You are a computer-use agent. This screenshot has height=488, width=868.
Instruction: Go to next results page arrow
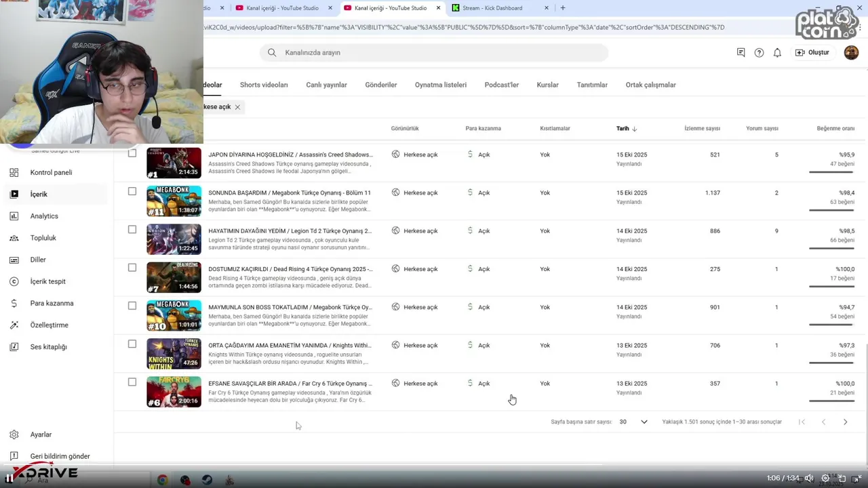tap(845, 422)
